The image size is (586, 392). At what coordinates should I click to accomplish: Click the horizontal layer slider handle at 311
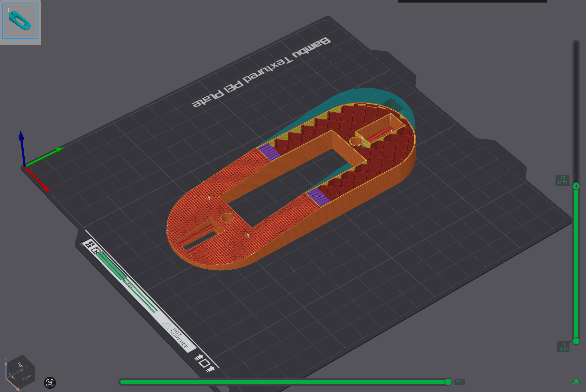pos(448,382)
